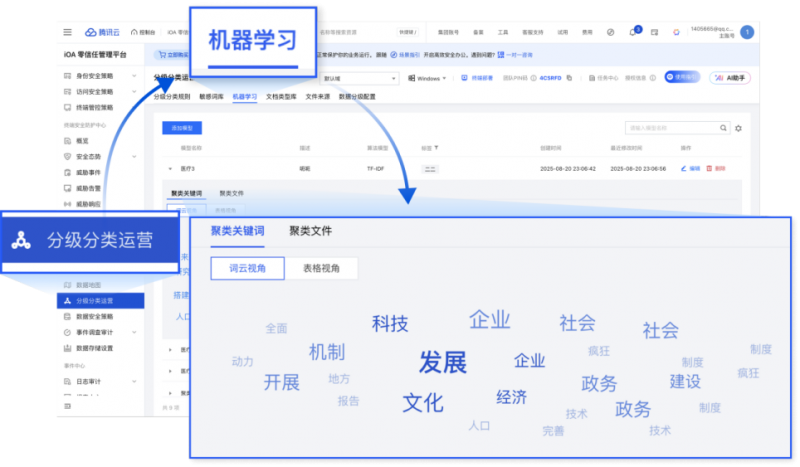Collapse the 医疗3 model row
Image resolution: width=800 pixels, height=467 pixels.
(x=170, y=169)
